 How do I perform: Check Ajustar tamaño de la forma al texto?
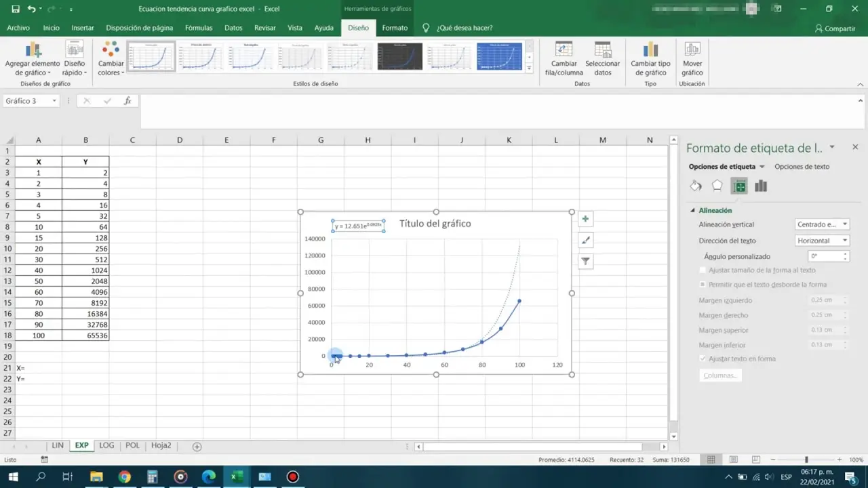point(703,270)
